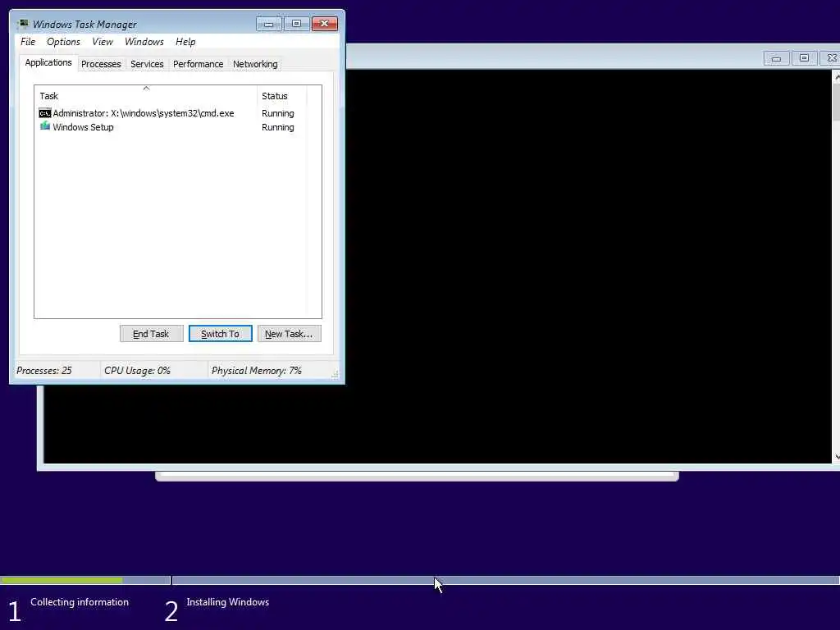Click the Switch To button
Image resolution: width=840 pixels, height=630 pixels.
[x=220, y=334]
